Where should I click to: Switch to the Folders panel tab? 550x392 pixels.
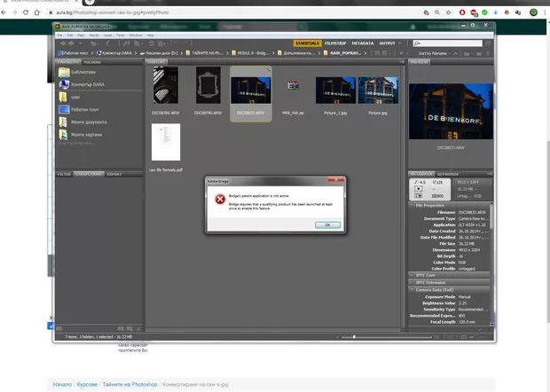pos(92,62)
